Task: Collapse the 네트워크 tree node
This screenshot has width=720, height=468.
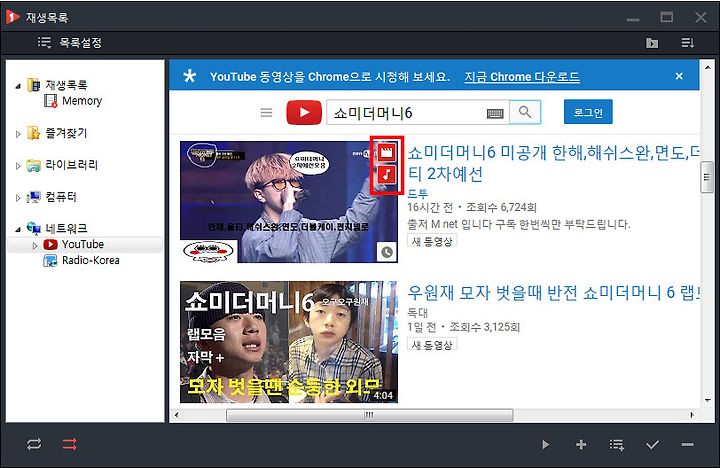Action: [x=18, y=229]
